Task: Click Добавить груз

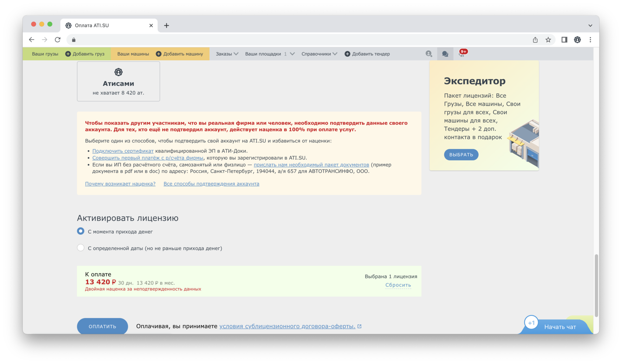Action: 85,54
